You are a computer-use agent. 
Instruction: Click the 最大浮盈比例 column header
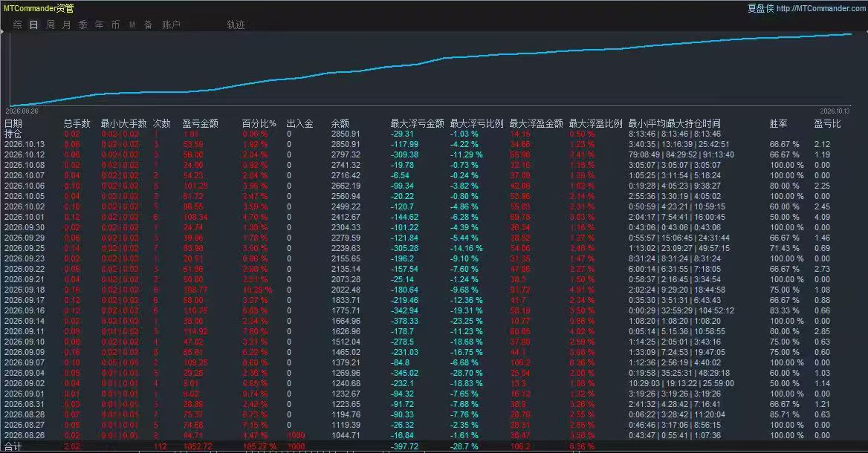tap(596, 123)
